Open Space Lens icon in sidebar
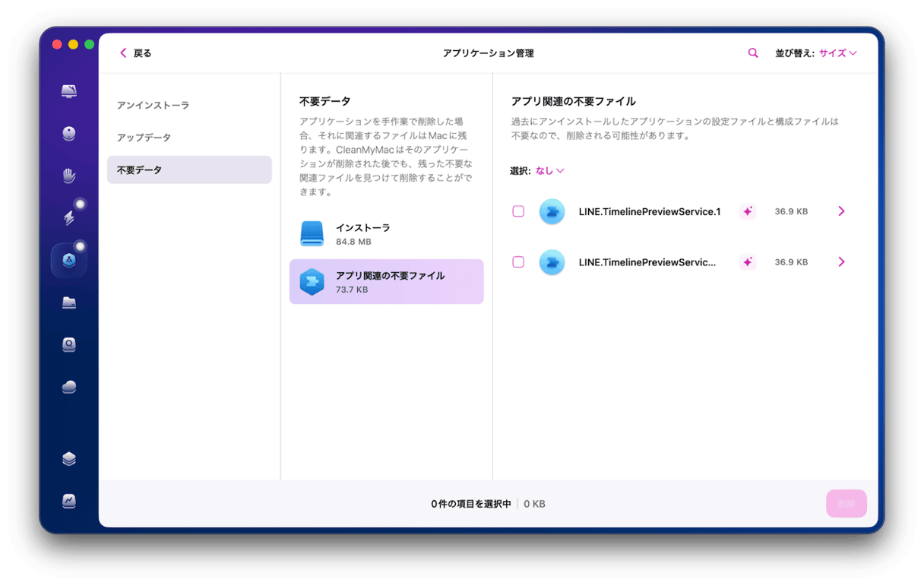Viewport: 924px width, 586px height. coord(69,345)
